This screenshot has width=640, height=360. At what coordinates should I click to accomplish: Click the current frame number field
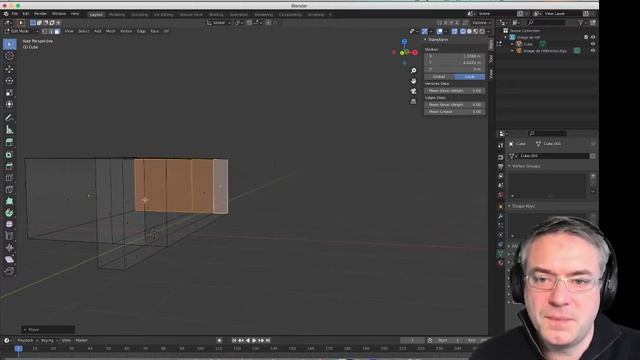[412, 340]
